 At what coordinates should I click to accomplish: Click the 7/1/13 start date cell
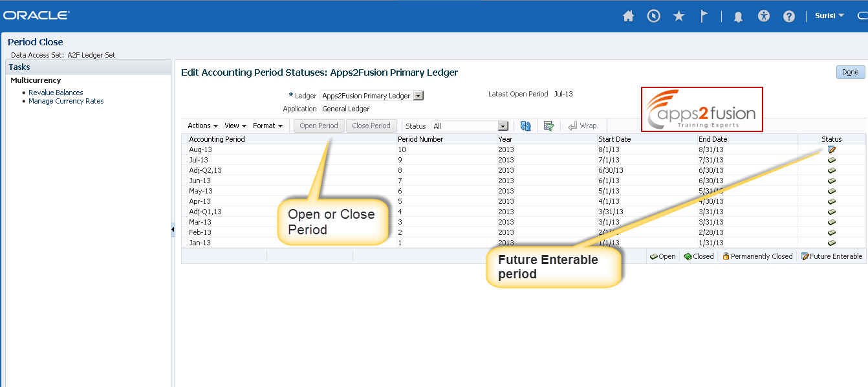647,160
